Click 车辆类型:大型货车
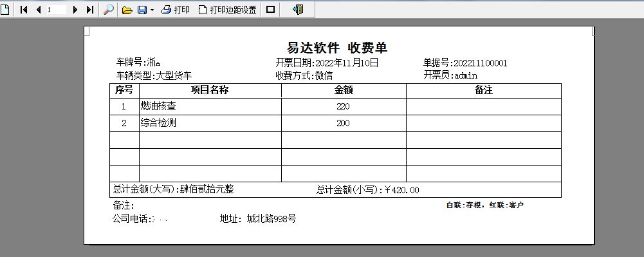 pos(154,75)
